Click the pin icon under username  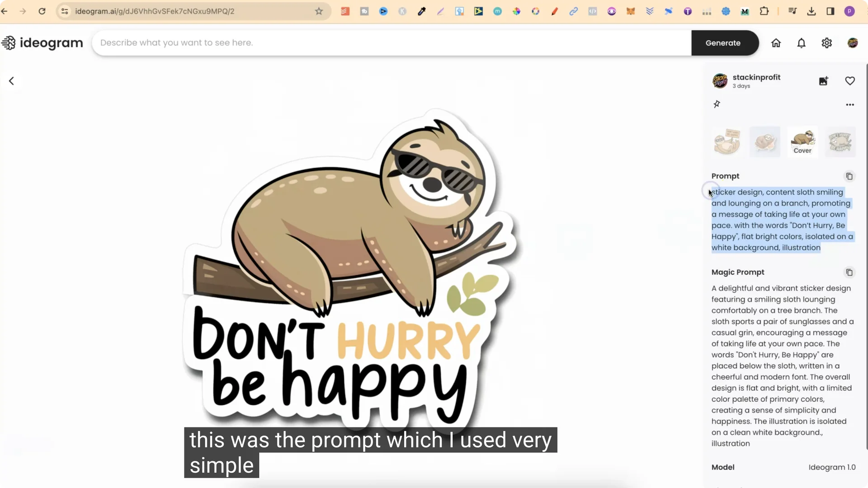point(717,104)
